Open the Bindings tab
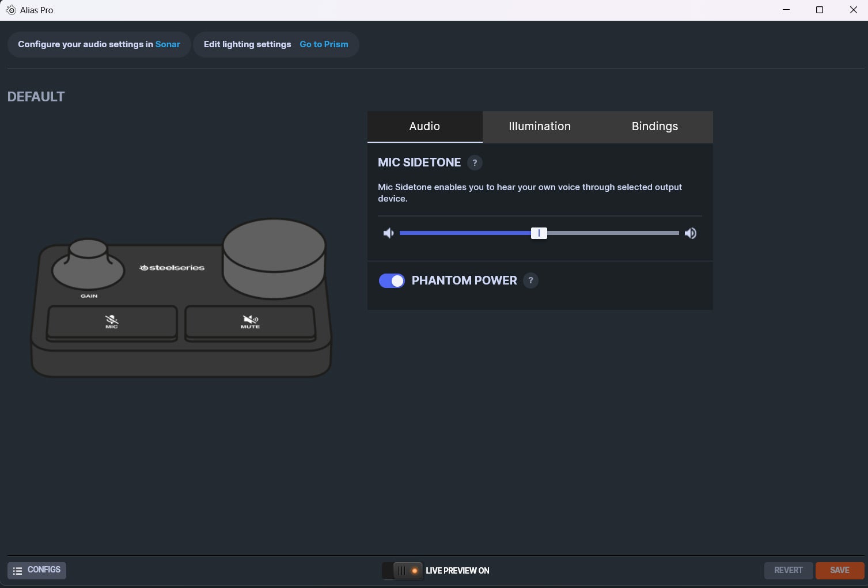868x588 pixels. click(655, 127)
